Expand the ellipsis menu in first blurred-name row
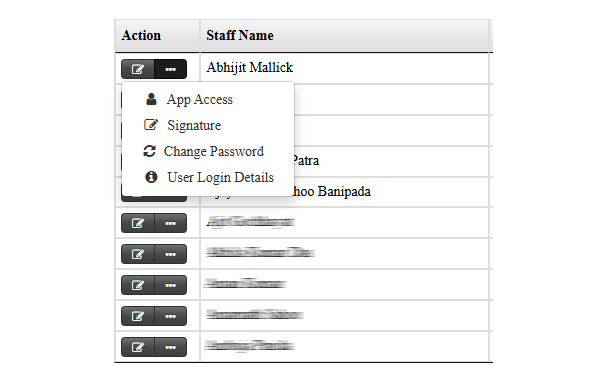The height and width of the screenshot is (381, 600). [171, 223]
